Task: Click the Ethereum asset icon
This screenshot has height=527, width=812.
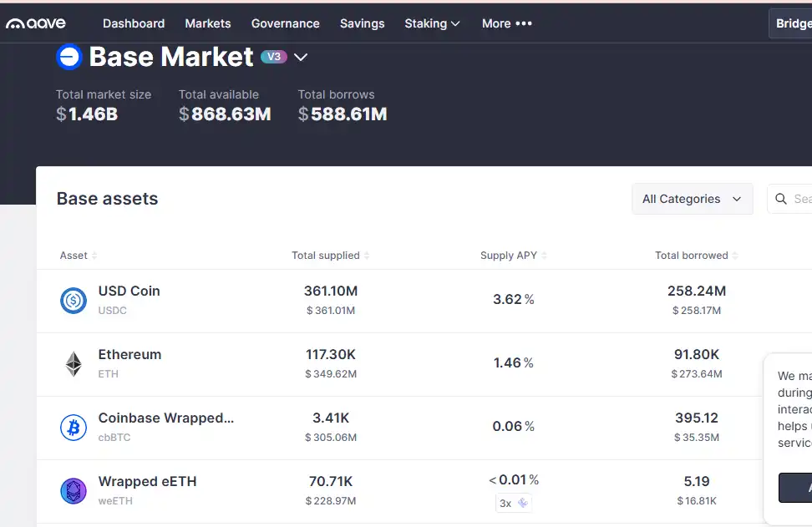Action: pyautogui.click(x=74, y=364)
